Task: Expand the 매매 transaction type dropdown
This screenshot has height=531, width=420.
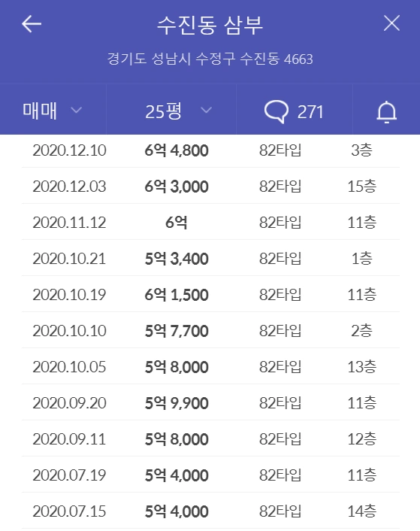Action: (x=53, y=109)
